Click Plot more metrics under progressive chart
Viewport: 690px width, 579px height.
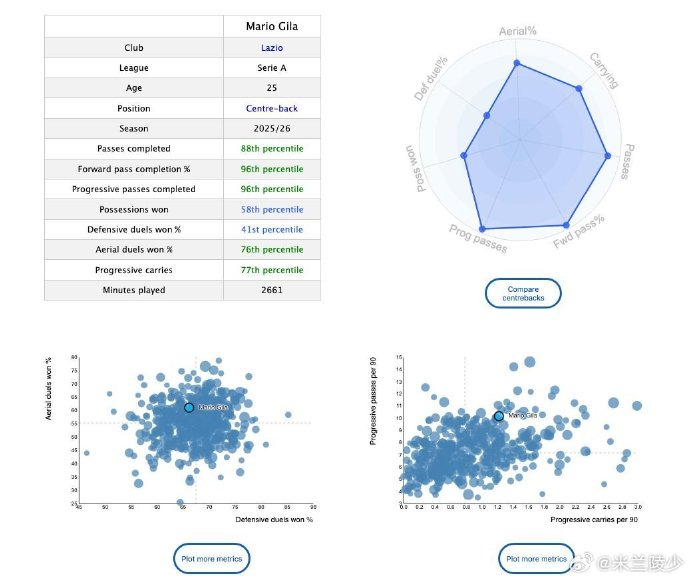click(x=536, y=559)
